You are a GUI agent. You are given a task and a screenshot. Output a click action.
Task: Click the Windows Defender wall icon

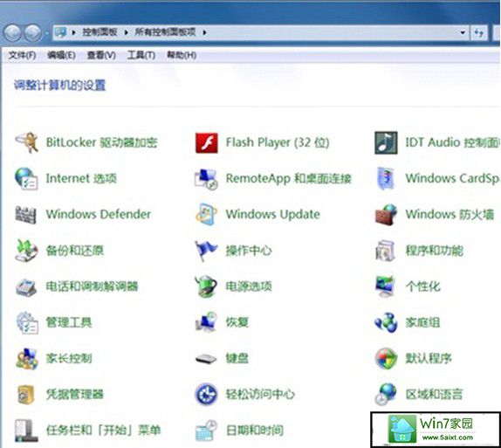tap(26, 215)
